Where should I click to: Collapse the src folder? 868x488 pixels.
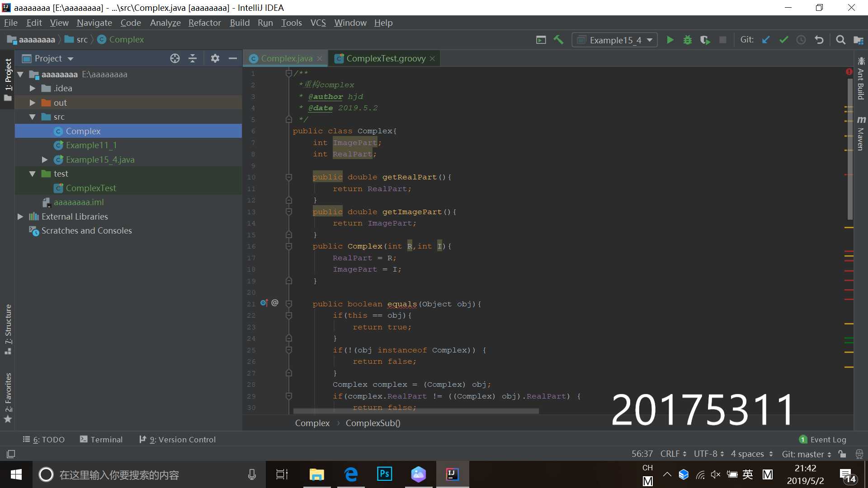coord(33,117)
